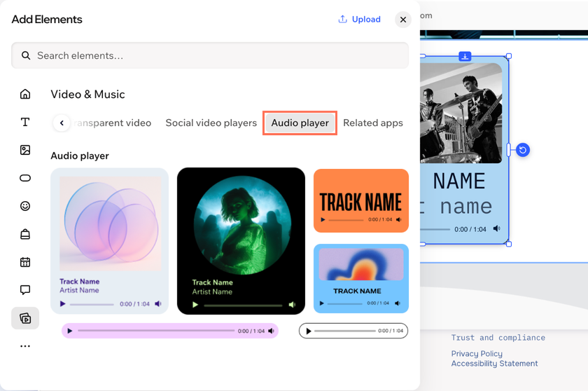The height and width of the screenshot is (391, 588).
Task: Play the black neon-woman player preview
Action: 195,305
